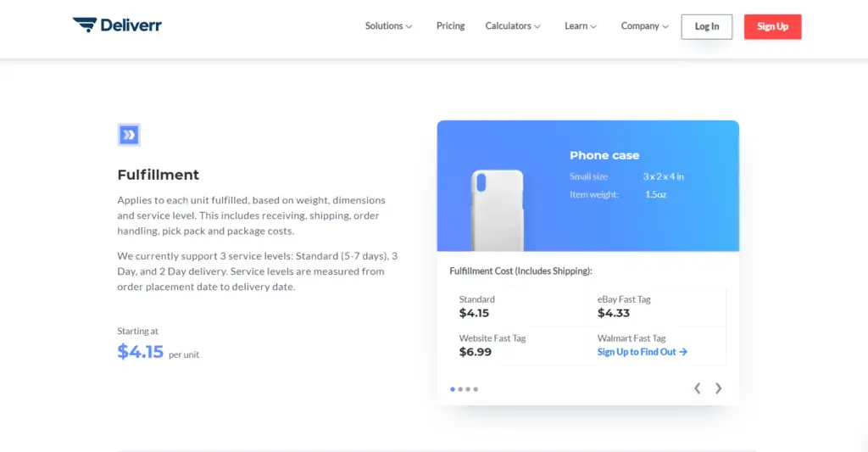868x452 pixels.
Task: Click the item weight 1.5oz value
Action: click(x=655, y=194)
